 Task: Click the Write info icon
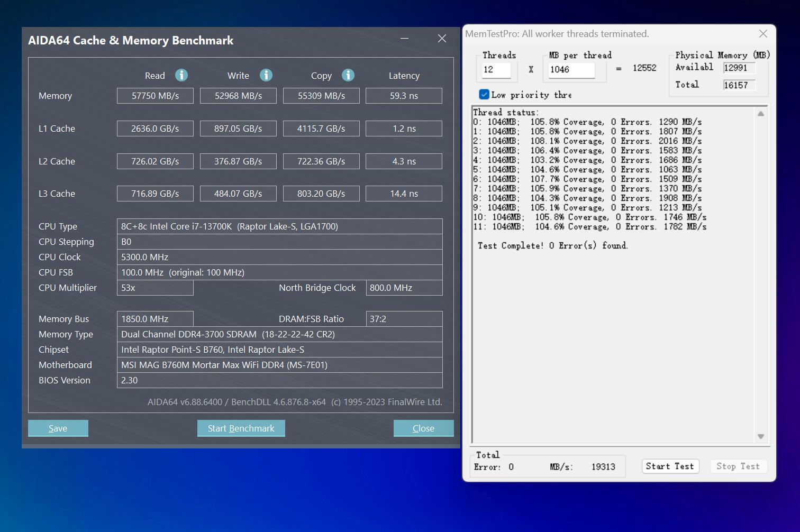tap(266, 75)
